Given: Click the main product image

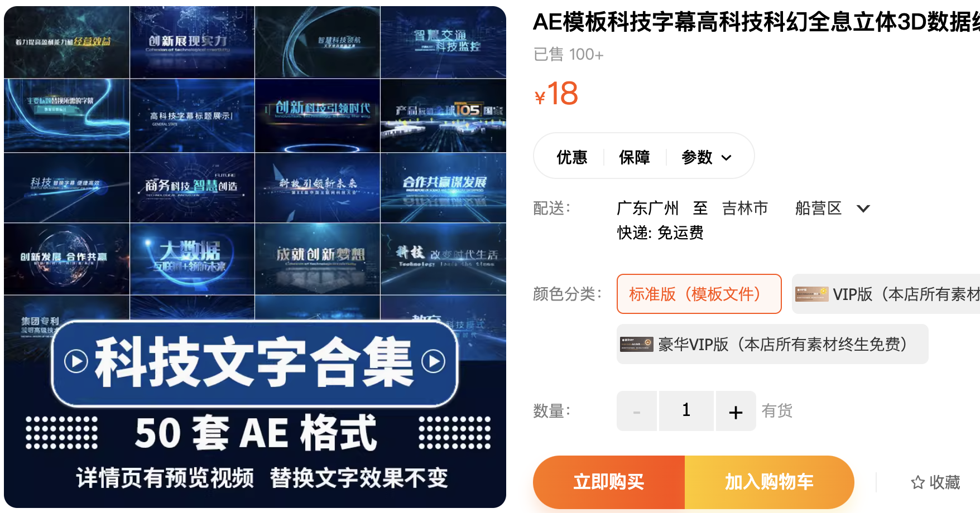Looking at the screenshot, I should (255, 257).
